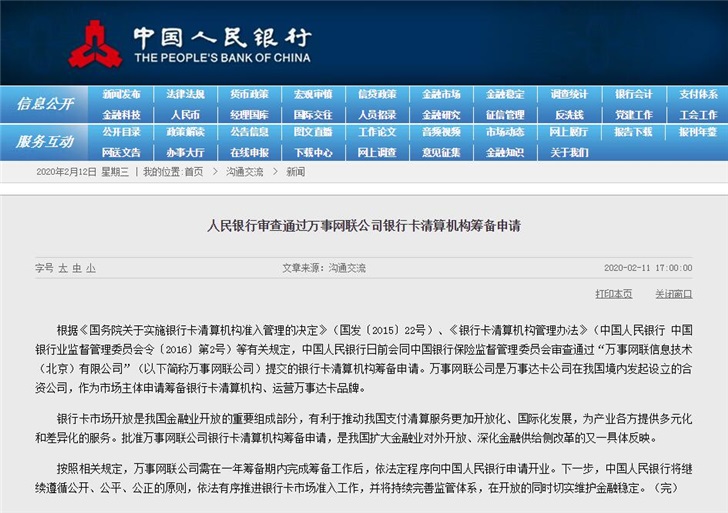Click 首页 in the breadcrumb
Screen dimensions: 728x513
click(194, 172)
